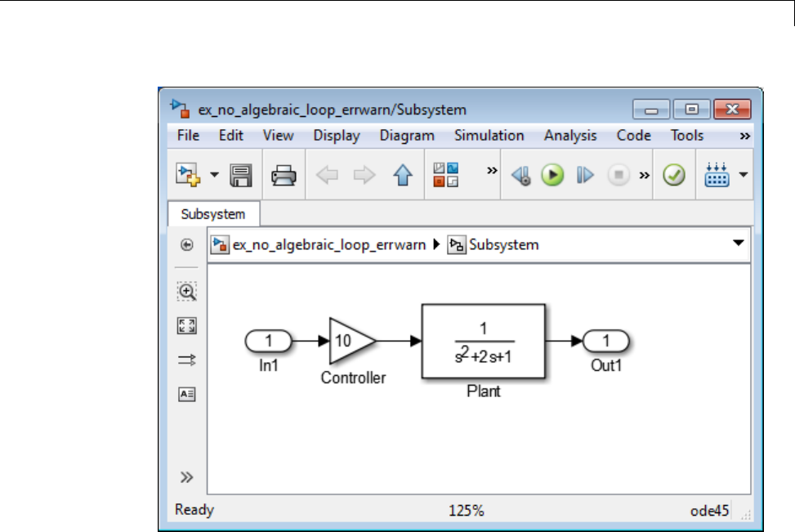The height and width of the screenshot is (532, 795).
Task: Select the Annotation text palette tool
Action: [186, 394]
